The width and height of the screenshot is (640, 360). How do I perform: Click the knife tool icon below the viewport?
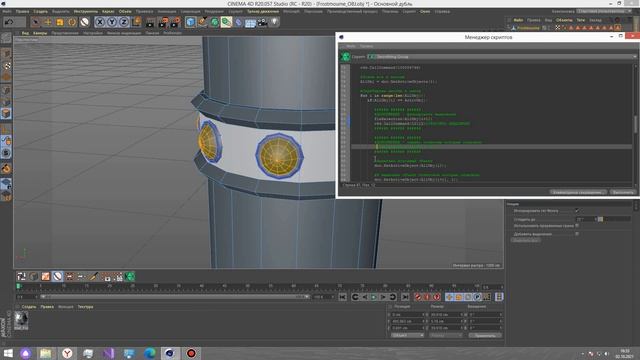pyautogui.click(x=94, y=277)
